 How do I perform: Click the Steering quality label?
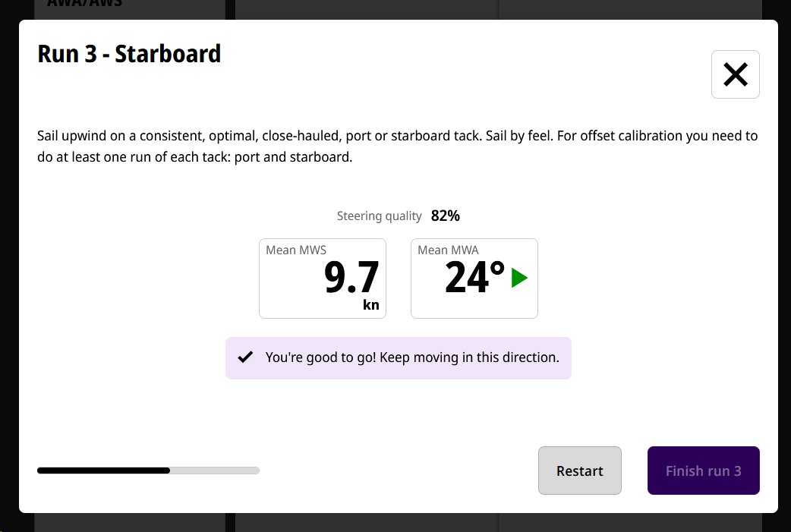(x=379, y=216)
